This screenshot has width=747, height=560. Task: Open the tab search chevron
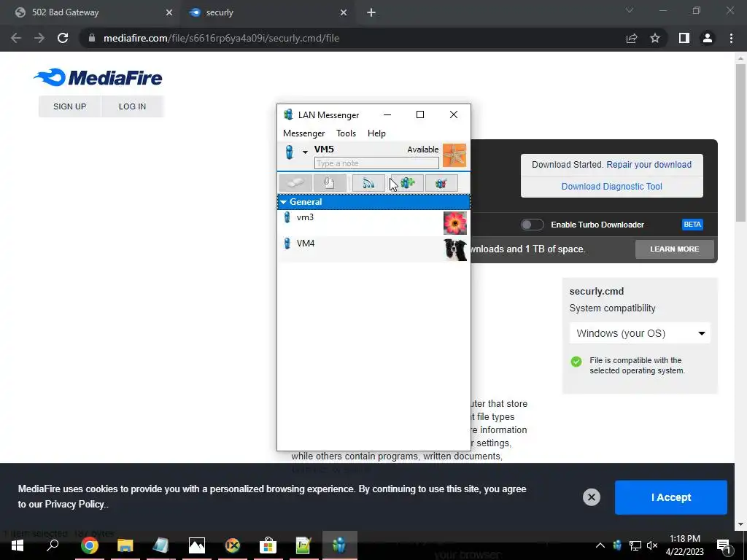[x=630, y=10]
